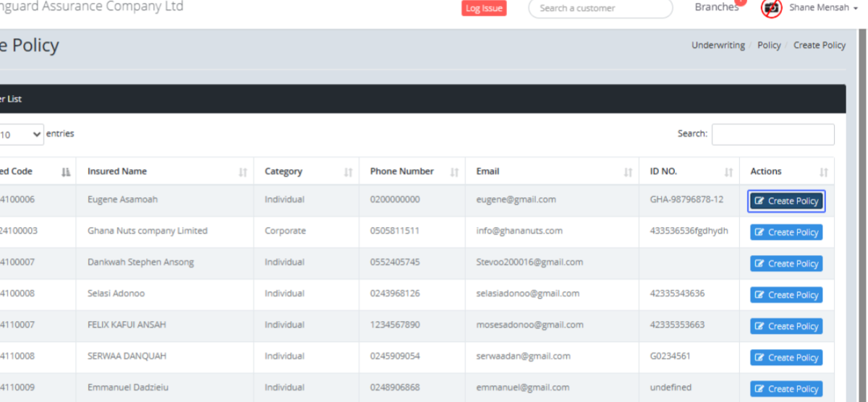Open the Branches menu
868x402 pixels.
[x=716, y=8]
